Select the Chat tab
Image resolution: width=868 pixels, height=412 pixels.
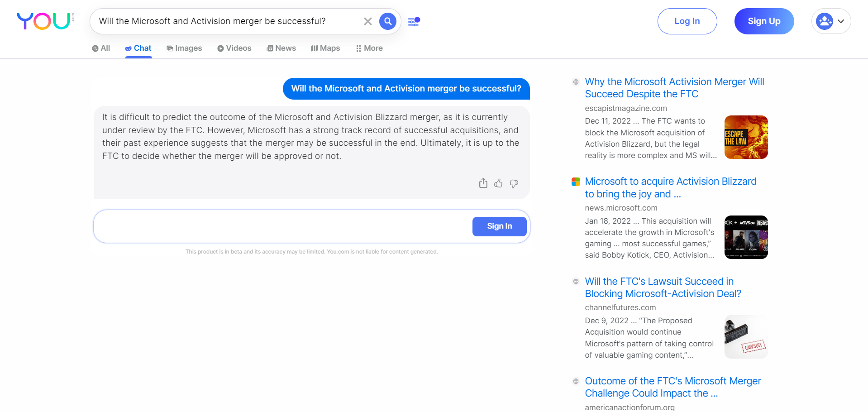(138, 48)
